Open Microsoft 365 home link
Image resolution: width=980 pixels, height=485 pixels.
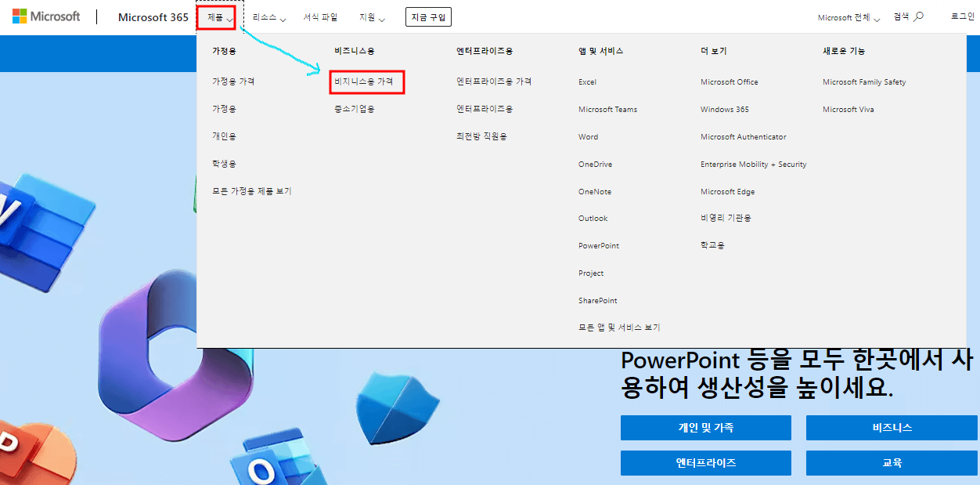153,17
